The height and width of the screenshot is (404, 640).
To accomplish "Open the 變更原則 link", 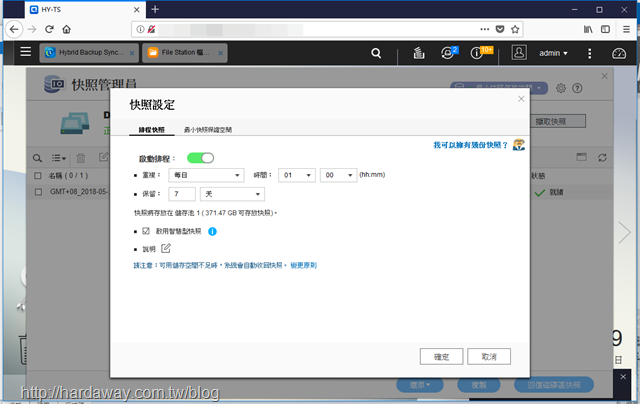I will (303, 265).
